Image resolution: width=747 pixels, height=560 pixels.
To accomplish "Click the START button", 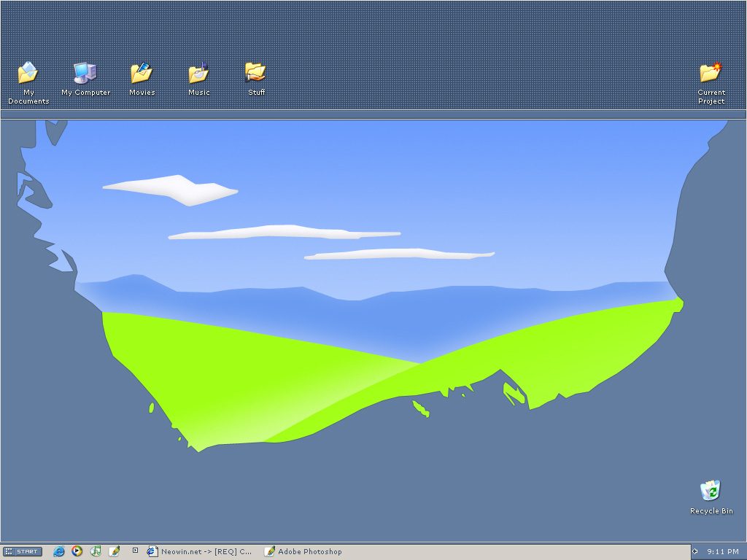I will coord(23,551).
